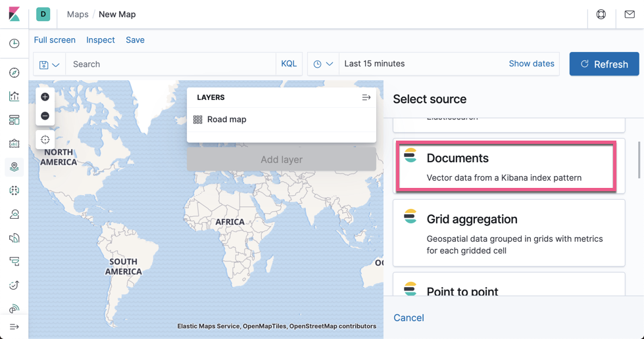Open the Inspect menu item
644x339 pixels.
[x=101, y=40]
